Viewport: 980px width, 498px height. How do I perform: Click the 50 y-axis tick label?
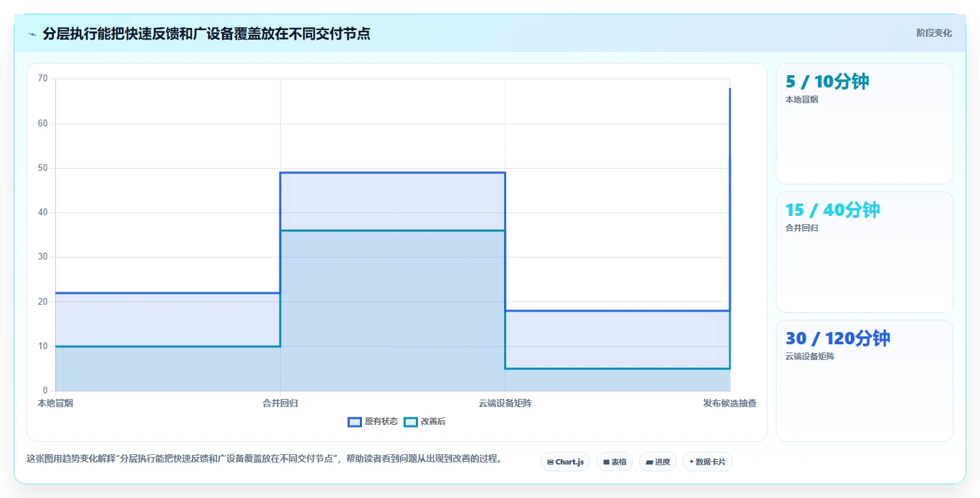pos(43,168)
